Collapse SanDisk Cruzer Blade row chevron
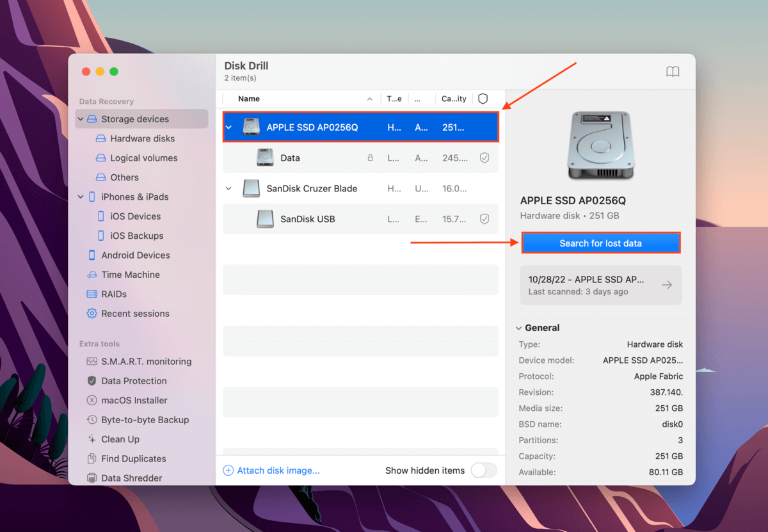The height and width of the screenshot is (532, 768). 229,188
